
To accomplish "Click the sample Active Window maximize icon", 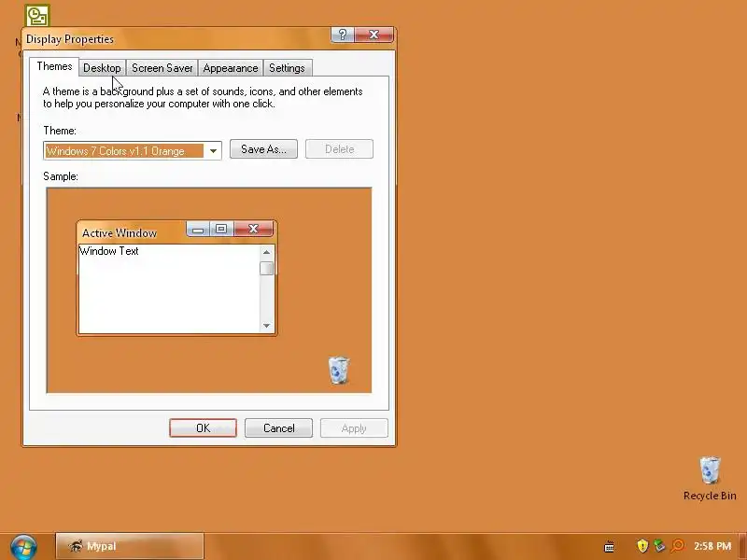I will click(221, 229).
